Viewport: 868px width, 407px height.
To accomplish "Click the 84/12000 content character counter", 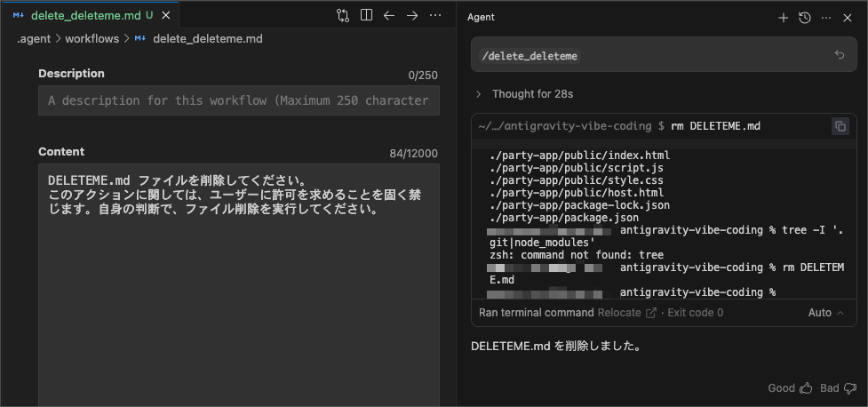I will point(413,154).
